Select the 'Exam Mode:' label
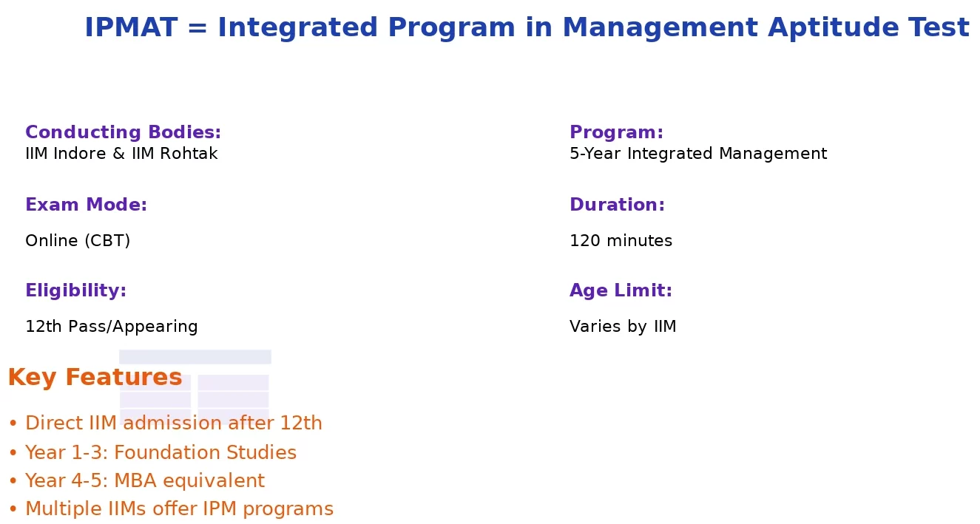Image resolution: width=980 pixels, height=524 pixels. (86, 205)
